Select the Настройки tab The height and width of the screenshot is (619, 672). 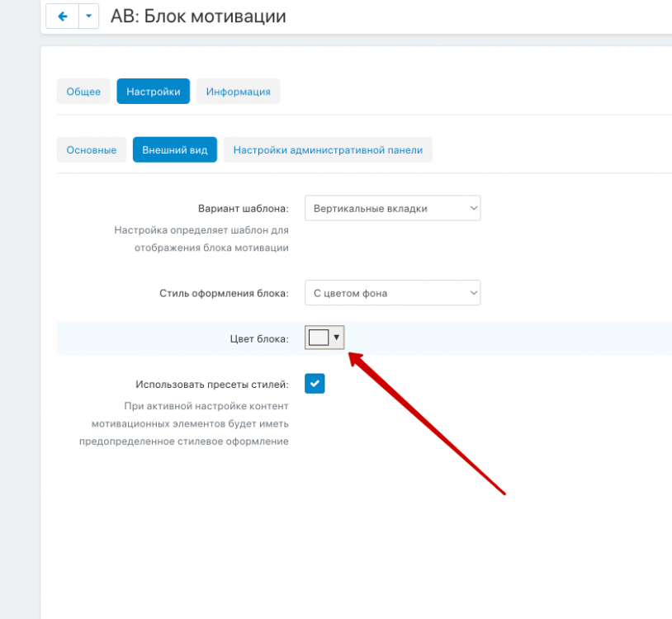153,92
